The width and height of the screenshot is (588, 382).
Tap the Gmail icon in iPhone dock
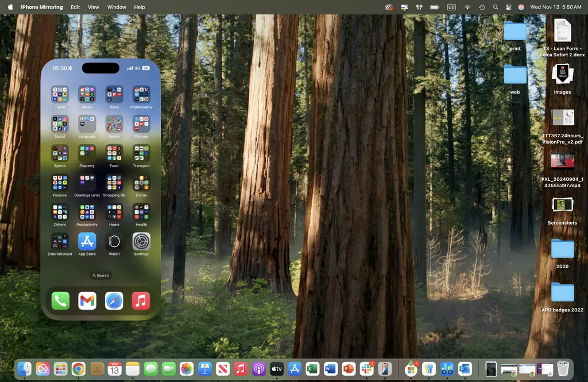87,300
